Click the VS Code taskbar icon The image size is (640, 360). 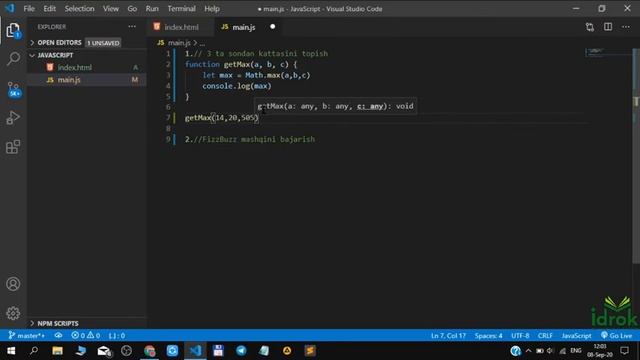pos(196,351)
